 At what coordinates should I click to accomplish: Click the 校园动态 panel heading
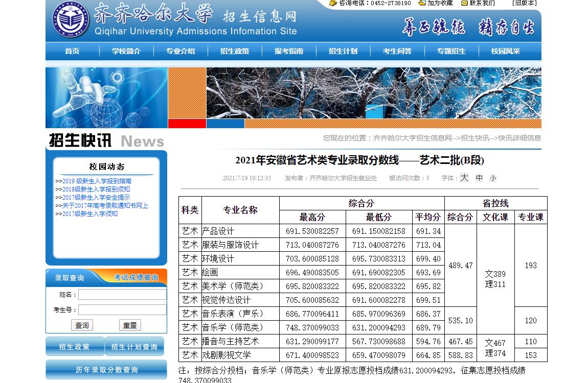click(x=106, y=166)
